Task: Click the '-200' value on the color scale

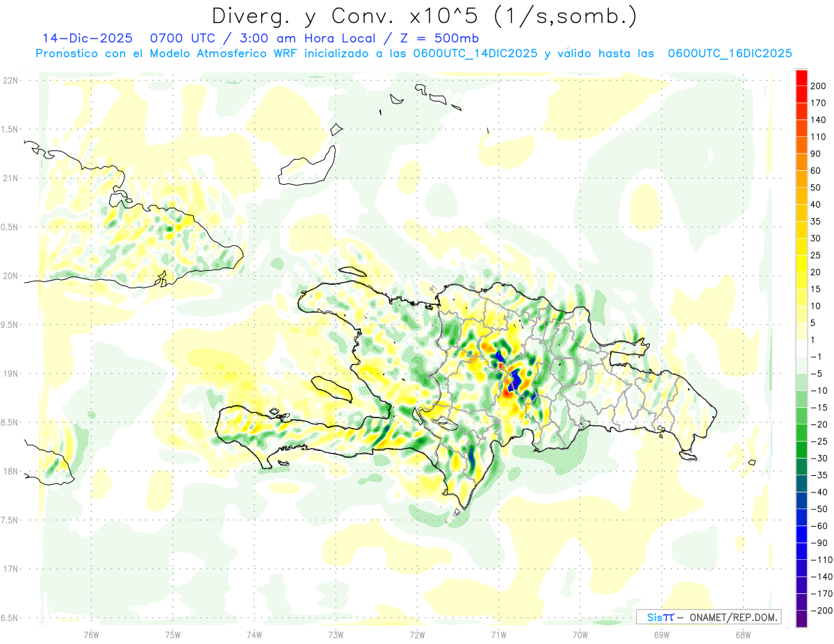Action: point(821,611)
